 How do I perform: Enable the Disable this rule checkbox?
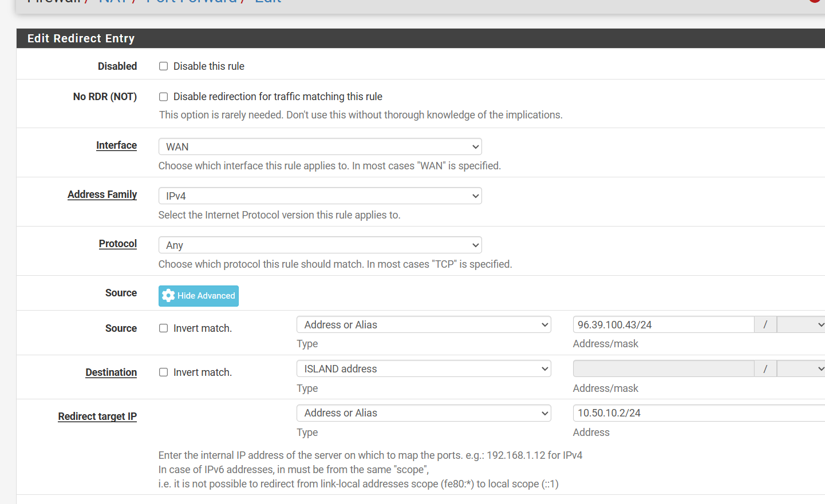point(163,66)
